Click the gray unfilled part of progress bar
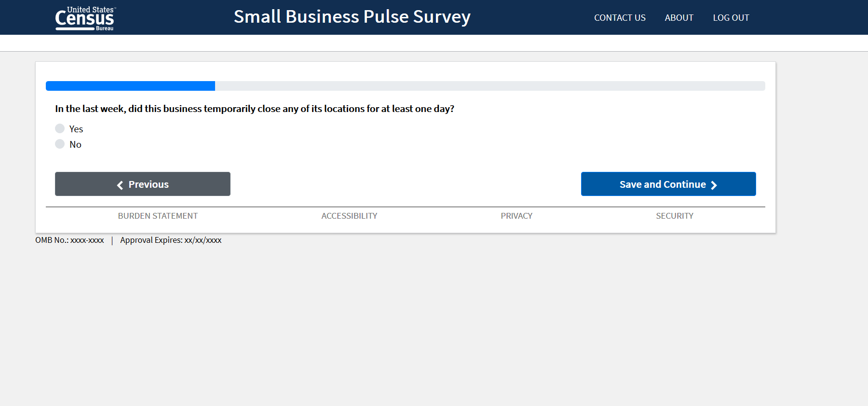Screen dimensions: 868x406 [x=489, y=86]
